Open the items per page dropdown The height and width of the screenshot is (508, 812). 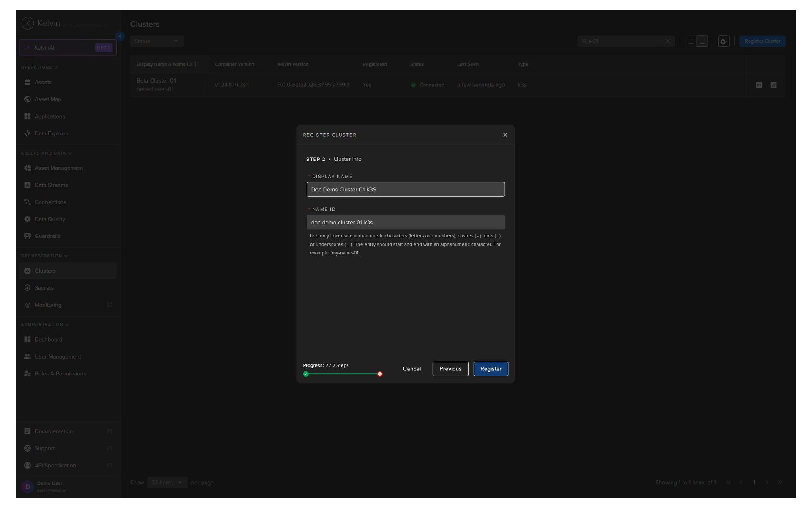pyautogui.click(x=167, y=483)
